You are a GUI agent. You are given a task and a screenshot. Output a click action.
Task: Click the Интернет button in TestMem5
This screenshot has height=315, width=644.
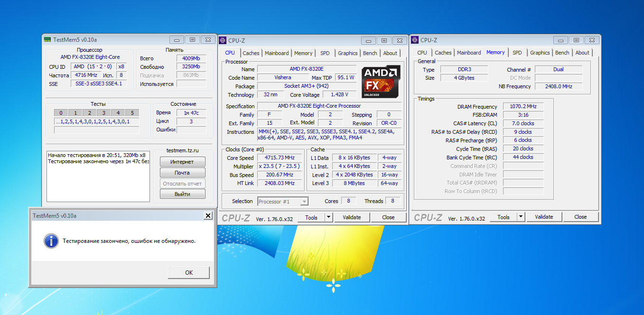click(x=182, y=162)
